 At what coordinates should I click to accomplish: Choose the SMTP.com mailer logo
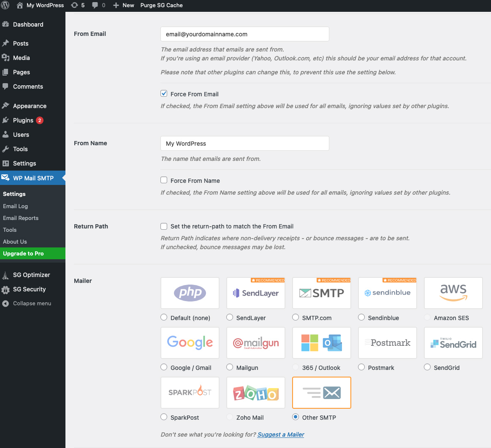coord(321,293)
